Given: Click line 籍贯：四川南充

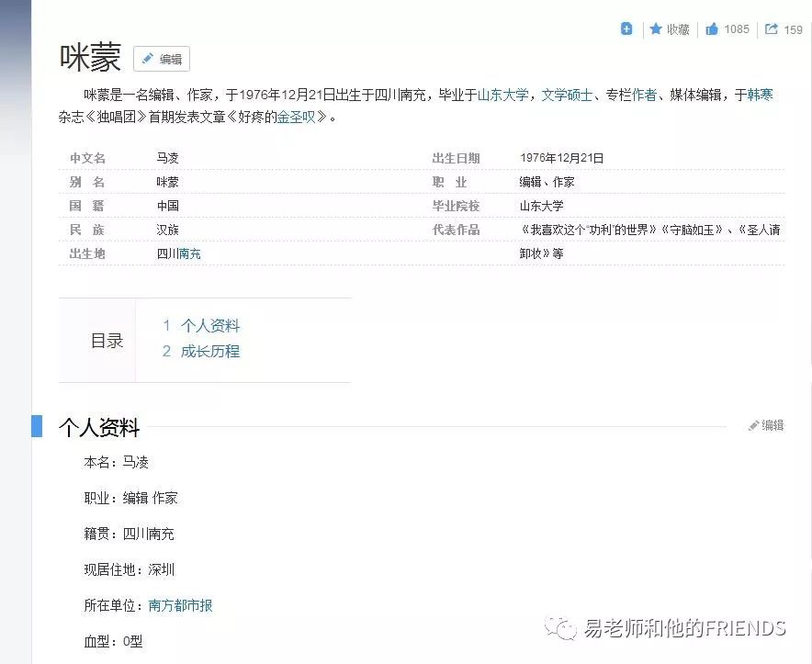Looking at the screenshot, I should pyautogui.click(x=129, y=534).
